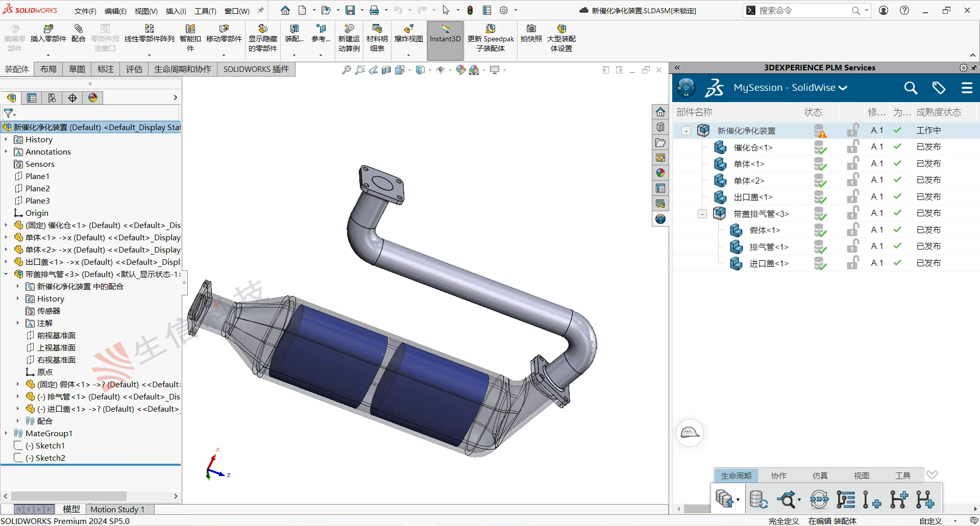Click Insert Components tool
Viewport: 980px width, 526px height.
click(x=48, y=34)
